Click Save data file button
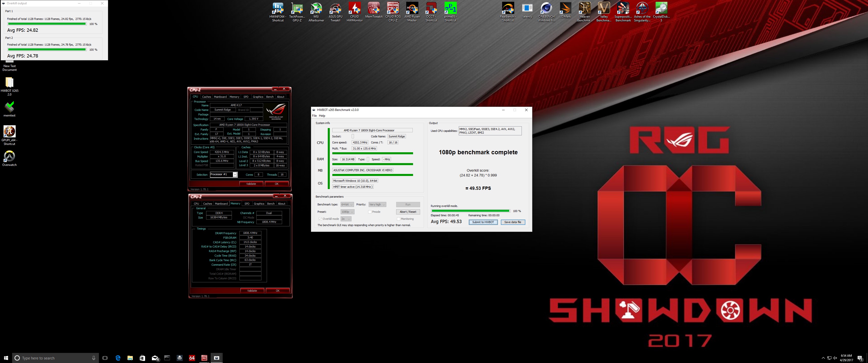The height and width of the screenshot is (363, 868). point(512,222)
